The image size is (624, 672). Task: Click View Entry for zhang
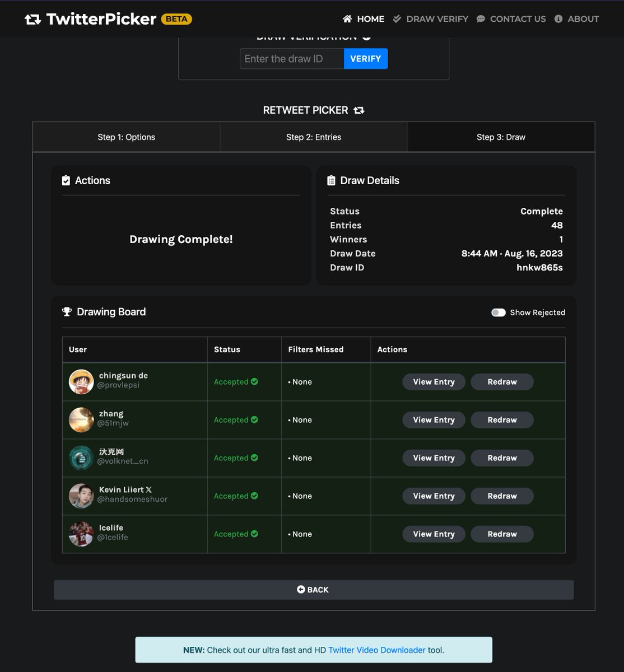point(434,420)
